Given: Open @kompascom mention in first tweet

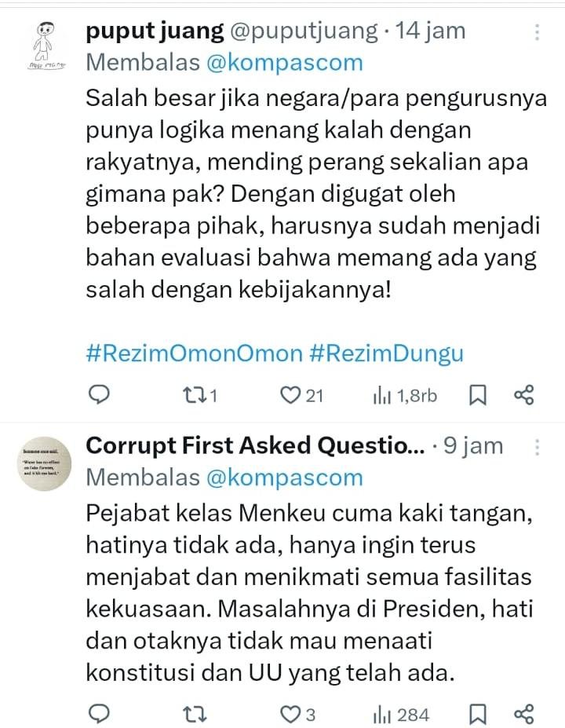Looking at the screenshot, I should click(x=284, y=63).
